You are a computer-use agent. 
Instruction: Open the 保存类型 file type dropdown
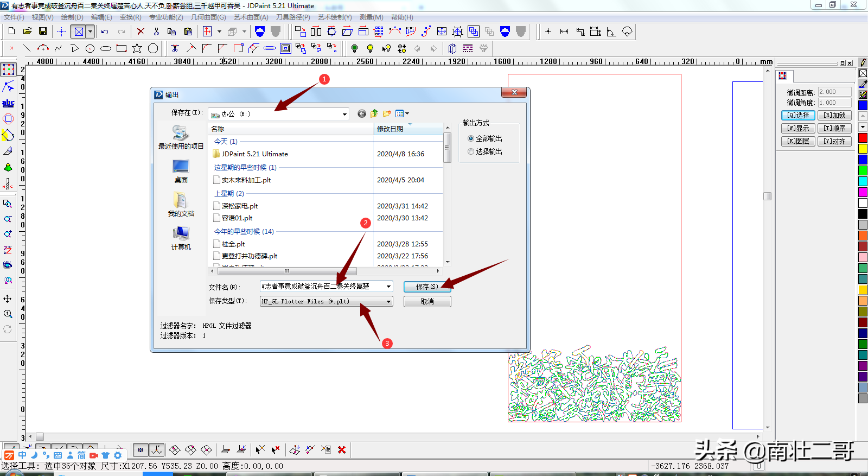point(389,301)
